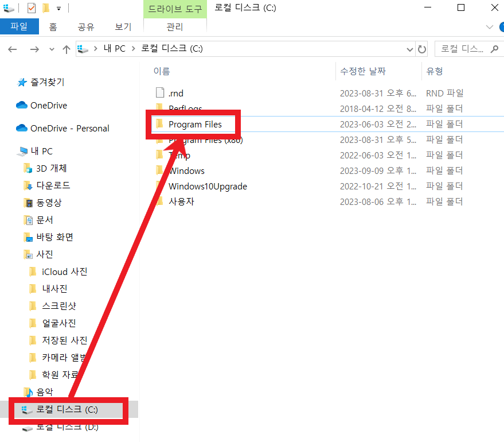Image resolution: width=504 pixels, height=442 pixels.
Task: Click the New Folder icon in quick access toolbar
Action: (46, 7)
